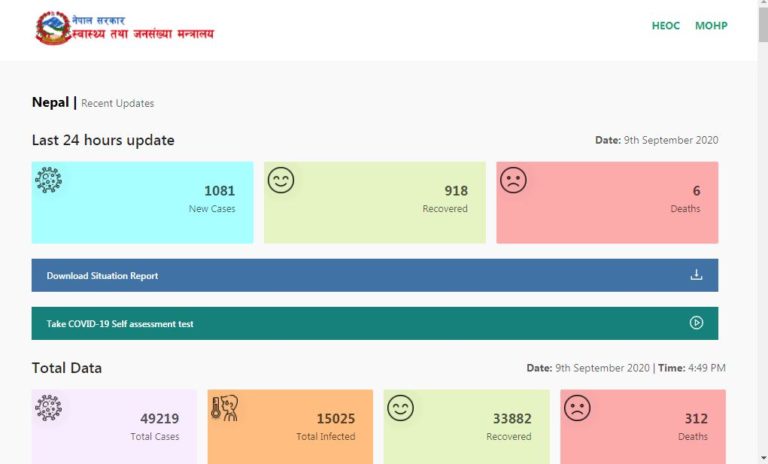Select the 6 Deaths value
768x464 pixels.
tap(696, 191)
